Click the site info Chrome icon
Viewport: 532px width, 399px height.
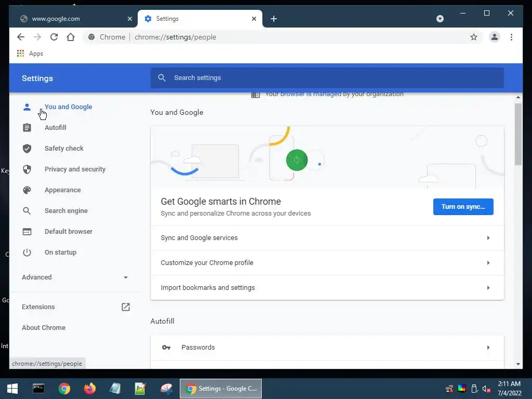pyautogui.click(x=91, y=37)
